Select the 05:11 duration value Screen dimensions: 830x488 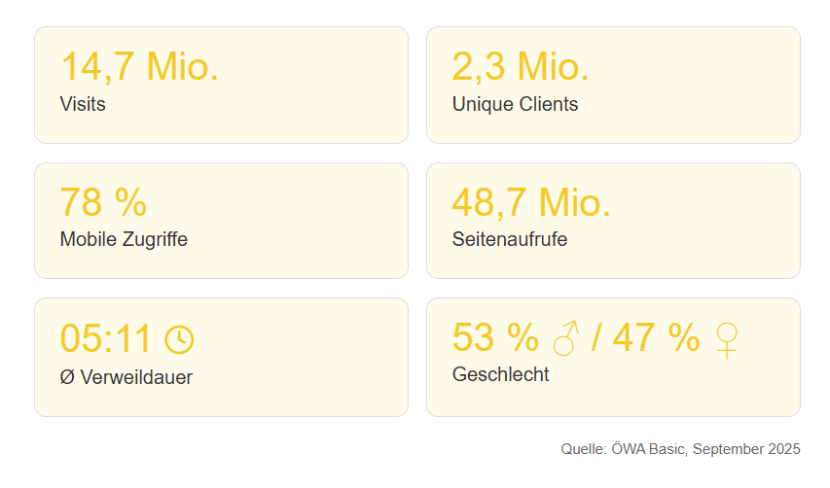(106, 339)
